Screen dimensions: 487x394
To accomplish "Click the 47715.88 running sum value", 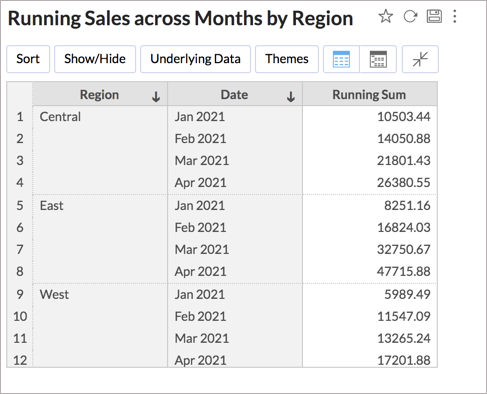I will pyautogui.click(x=404, y=271).
